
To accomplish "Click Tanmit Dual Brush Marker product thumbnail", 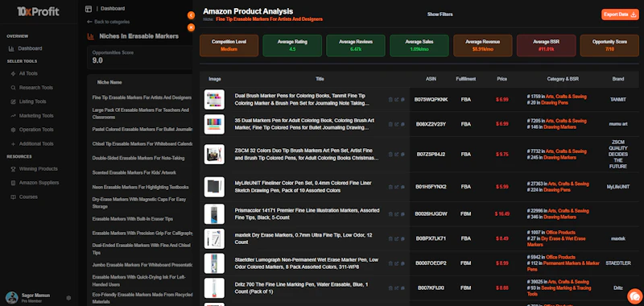I will 214,99.
